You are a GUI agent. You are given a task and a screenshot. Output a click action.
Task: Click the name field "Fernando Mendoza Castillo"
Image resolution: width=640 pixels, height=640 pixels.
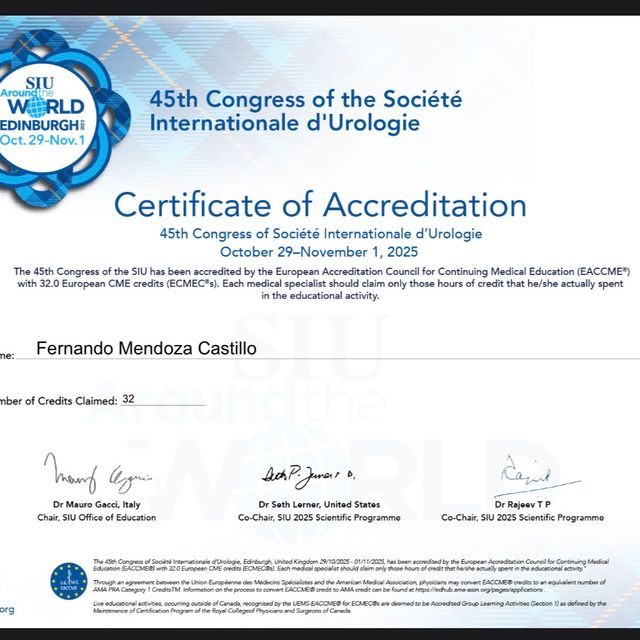pos(147,348)
